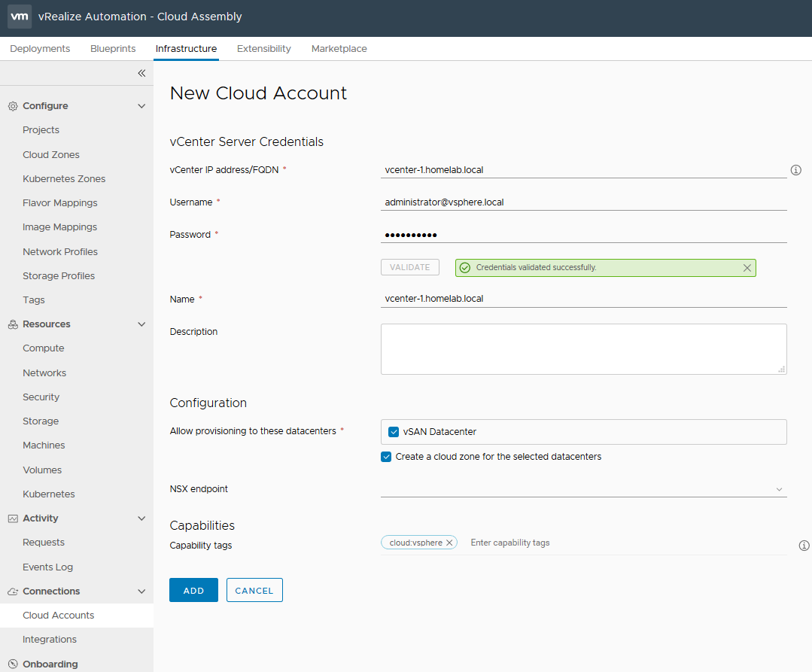
Task: Open the Extensibility tab
Action: tap(264, 49)
